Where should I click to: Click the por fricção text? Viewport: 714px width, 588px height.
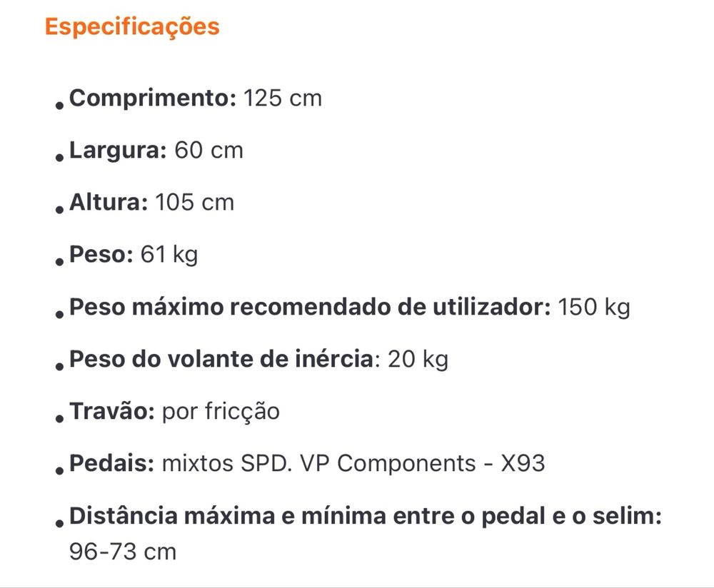tap(221, 412)
